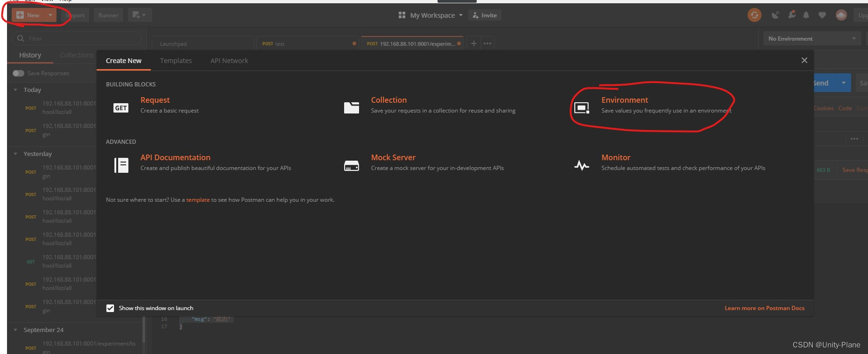Switch to the Templates tab
The height and width of the screenshot is (354, 868).
[176, 61]
